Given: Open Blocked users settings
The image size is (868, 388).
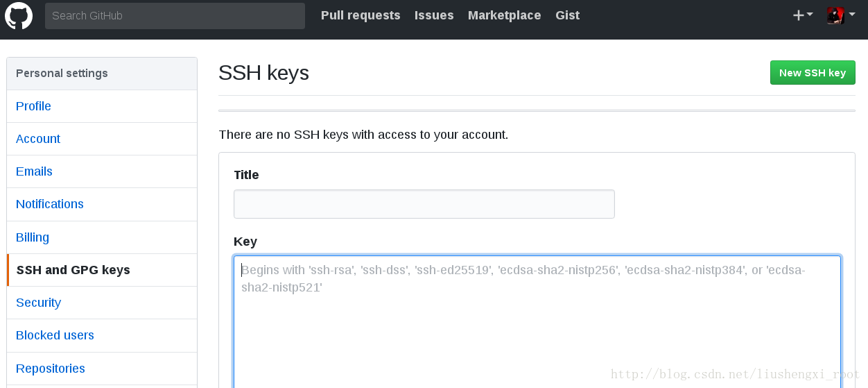Looking at the screenshot, I should (x=102, y=335).
